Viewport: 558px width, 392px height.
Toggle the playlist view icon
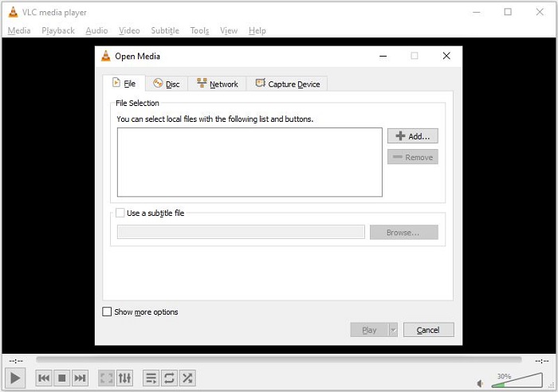point(151,378)
